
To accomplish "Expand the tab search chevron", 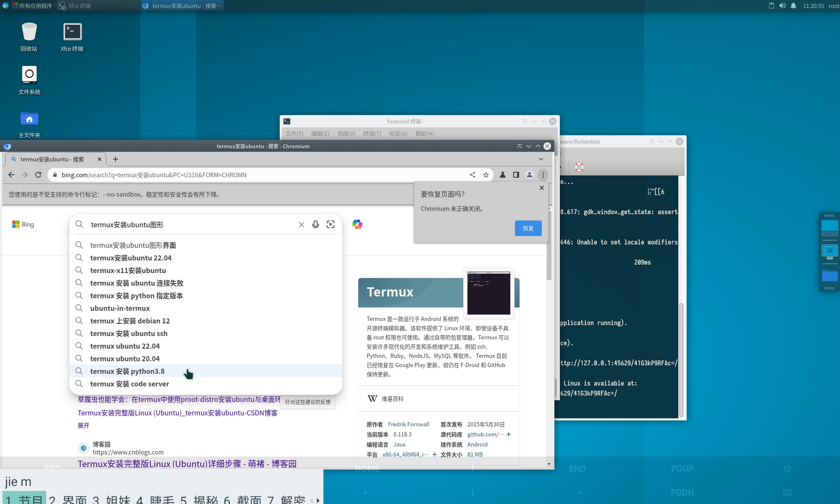I will (541, 159).
